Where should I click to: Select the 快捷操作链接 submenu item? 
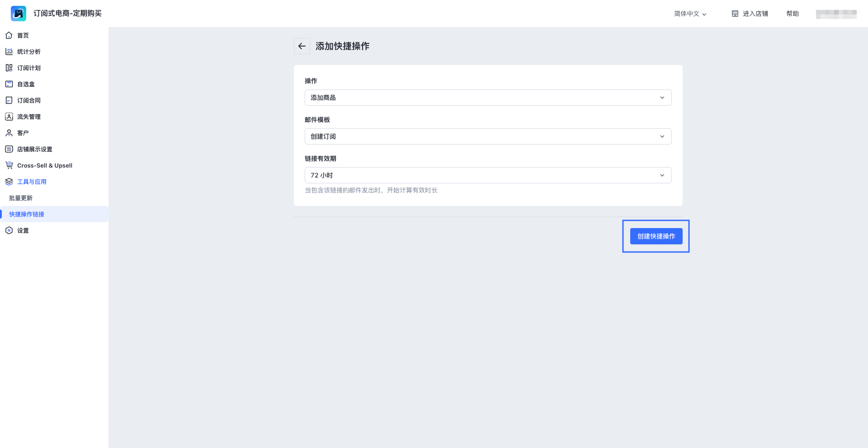pyautogui.click(x=54, y=214)
